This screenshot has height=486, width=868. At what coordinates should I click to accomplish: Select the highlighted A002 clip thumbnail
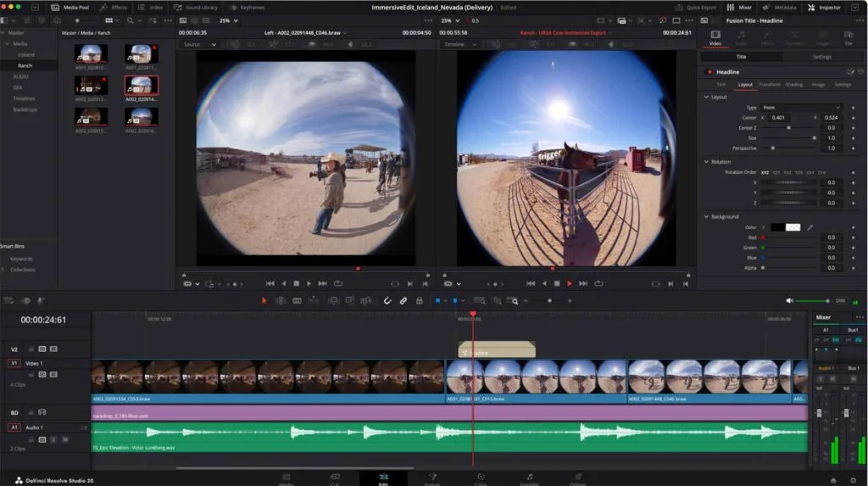coord(142,86)
